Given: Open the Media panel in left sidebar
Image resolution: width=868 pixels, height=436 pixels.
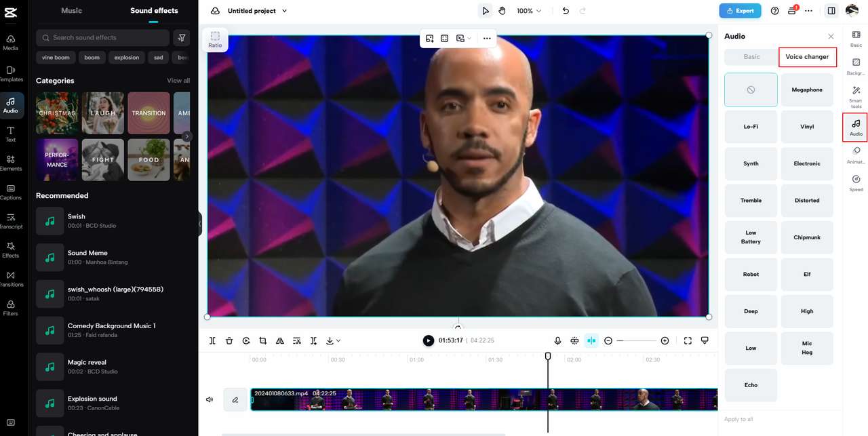Looking at the screenshot, I should [11, 43].
